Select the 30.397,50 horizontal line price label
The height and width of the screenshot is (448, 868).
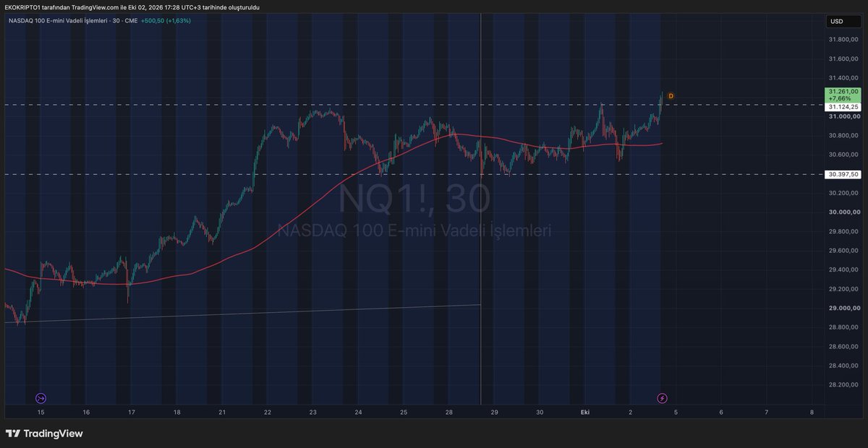[x=843, y=174]
